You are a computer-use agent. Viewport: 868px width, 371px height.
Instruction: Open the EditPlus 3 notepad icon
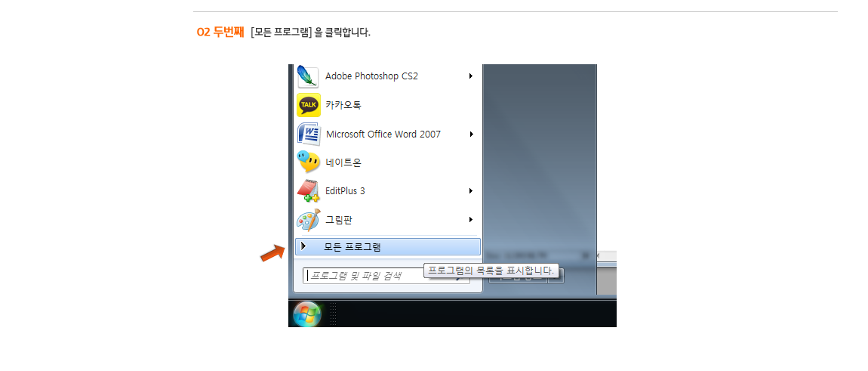(309, 190)
